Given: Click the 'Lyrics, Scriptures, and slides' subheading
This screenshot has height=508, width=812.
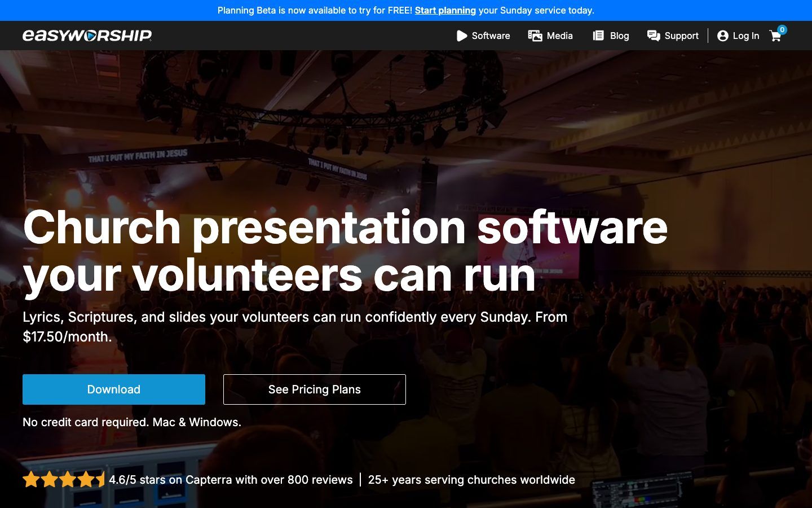Looking at the screenshot, I should pos(295,327).
